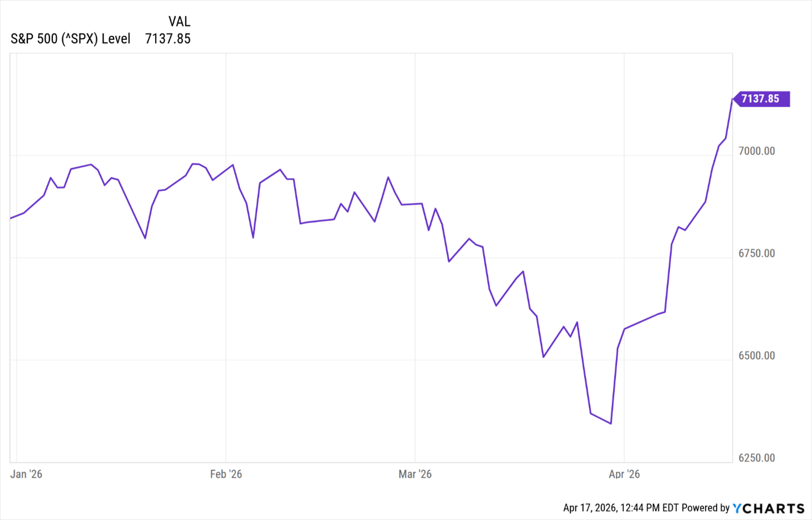Image resolution: width=812 pixels, height=520 pixels.
Task: Click the 'Powered by' text
Action: pyautogui.click(x=705, y=508)
